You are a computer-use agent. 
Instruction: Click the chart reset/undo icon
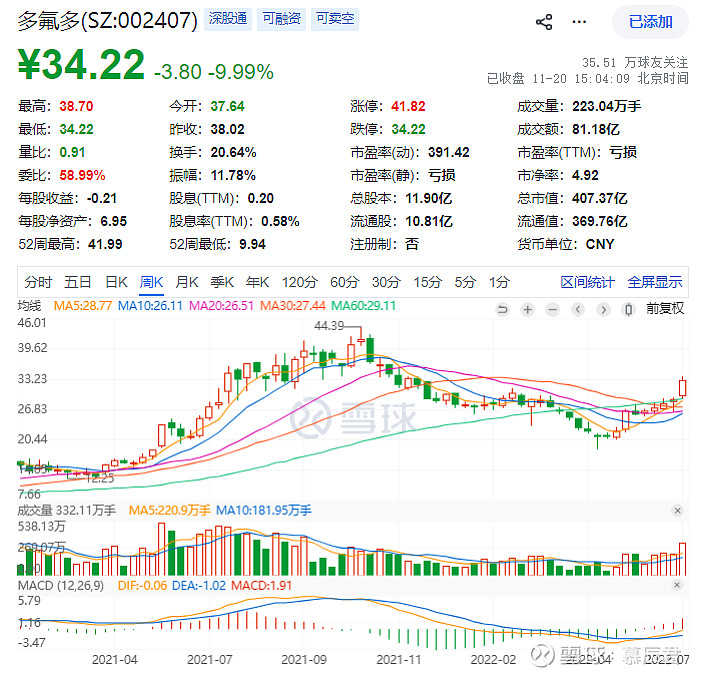tap(503, 309)
